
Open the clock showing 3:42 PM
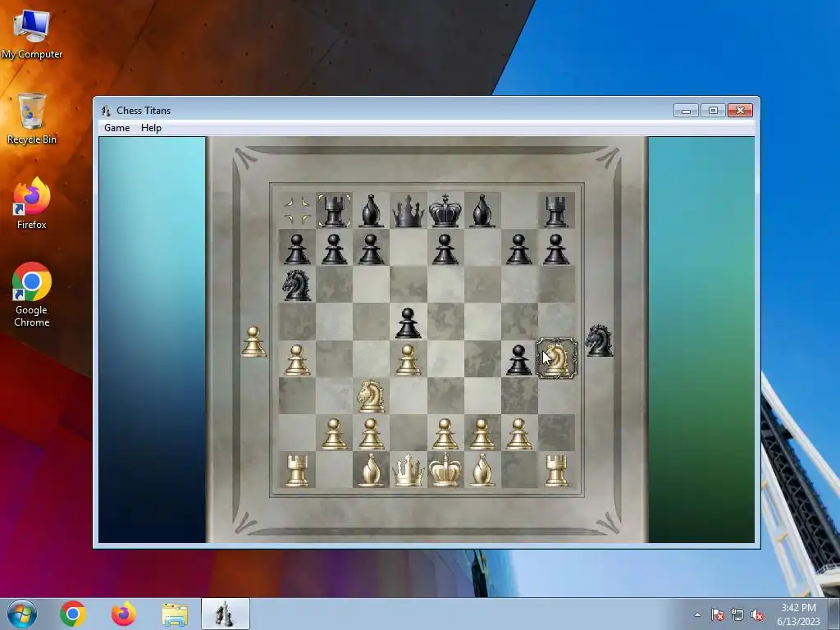798,614
